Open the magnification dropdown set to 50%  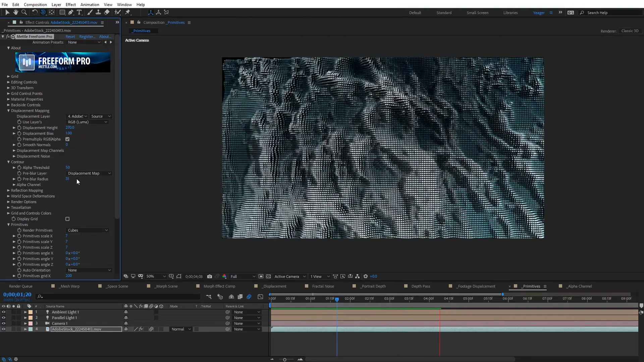[x=156, y=276]
